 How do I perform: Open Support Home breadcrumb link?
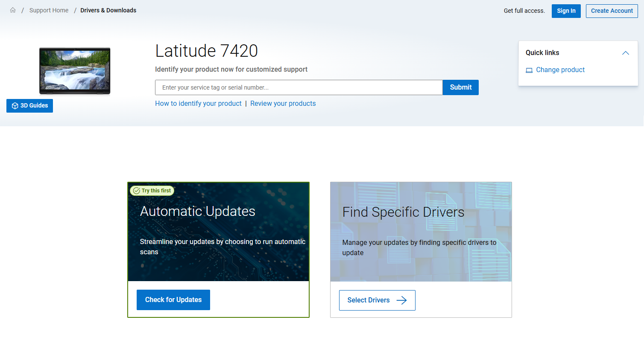tap(49, 10)
